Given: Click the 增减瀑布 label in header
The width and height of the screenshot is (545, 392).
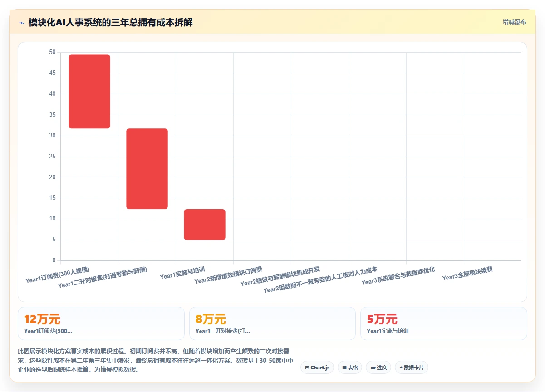Looking at the screenshot, I should click(515, 22).
